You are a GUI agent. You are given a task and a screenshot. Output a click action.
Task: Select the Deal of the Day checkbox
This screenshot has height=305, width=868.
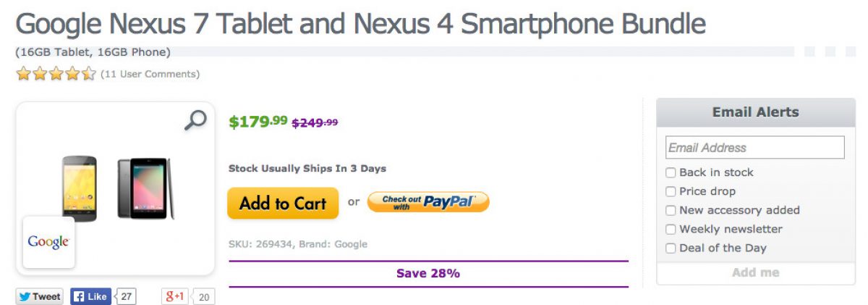[x=671, y=248]
